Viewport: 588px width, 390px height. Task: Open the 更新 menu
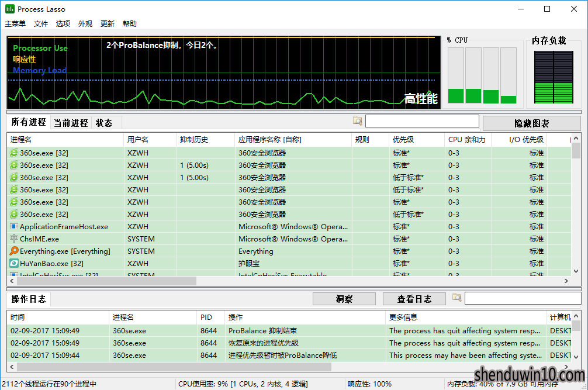point(108,23)
